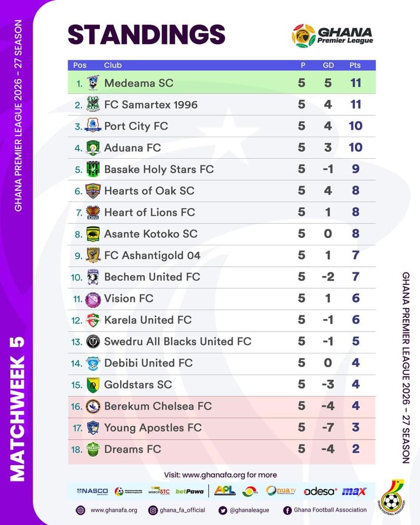Select the FC Samartex 1996 row name
The height and width of the screenshot is (525, 420).
(x=151, y=105)
